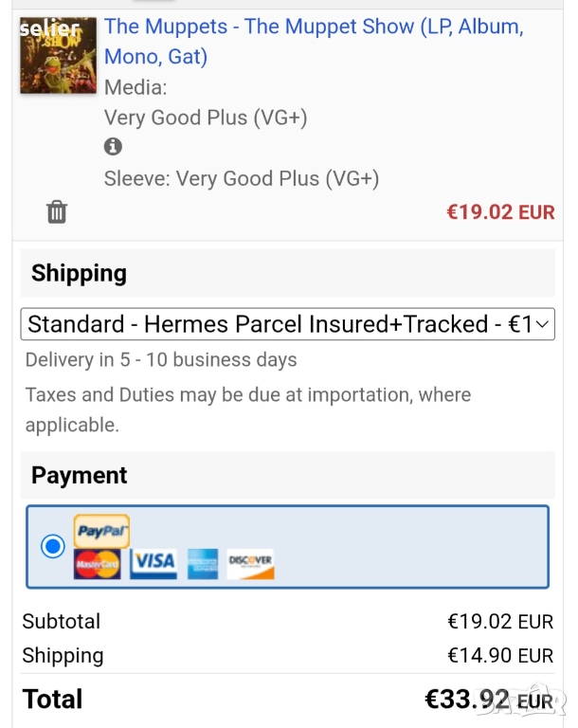578x728 pixels.
Task: Click the Muppet Show album cover thumbnail
Action: tap(58, 55)
